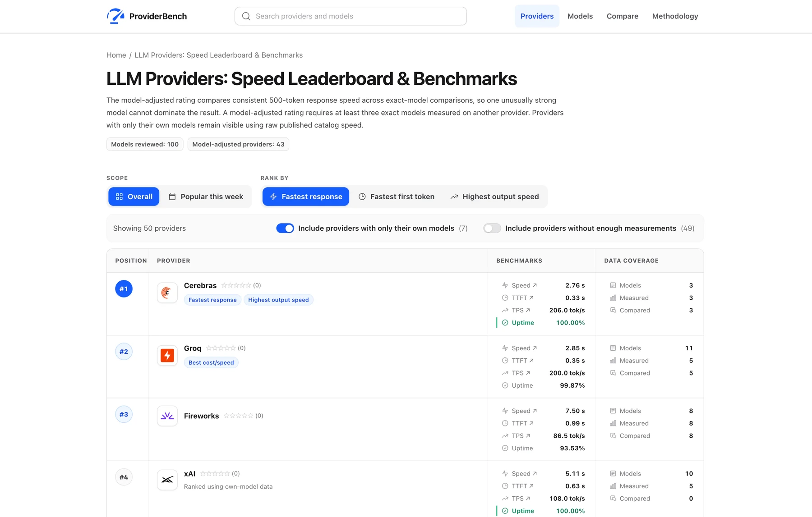Viewport: 812px width, 517px height.
Task: Click TPS metric link in Fireworks row
Action: point(521,435)
